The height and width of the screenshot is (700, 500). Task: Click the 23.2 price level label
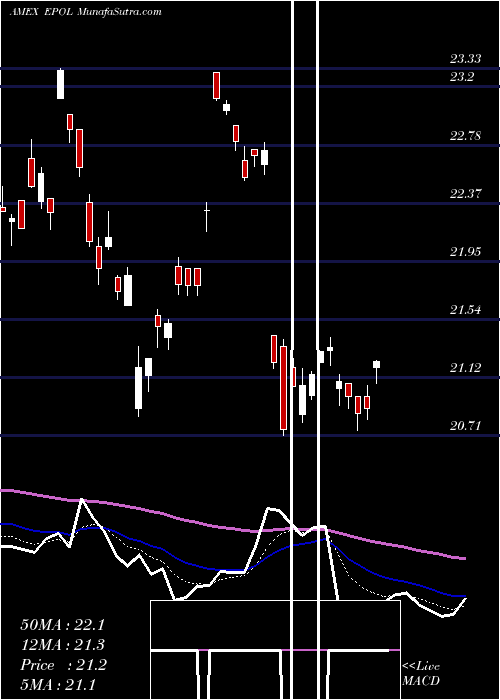click(462, 77)
